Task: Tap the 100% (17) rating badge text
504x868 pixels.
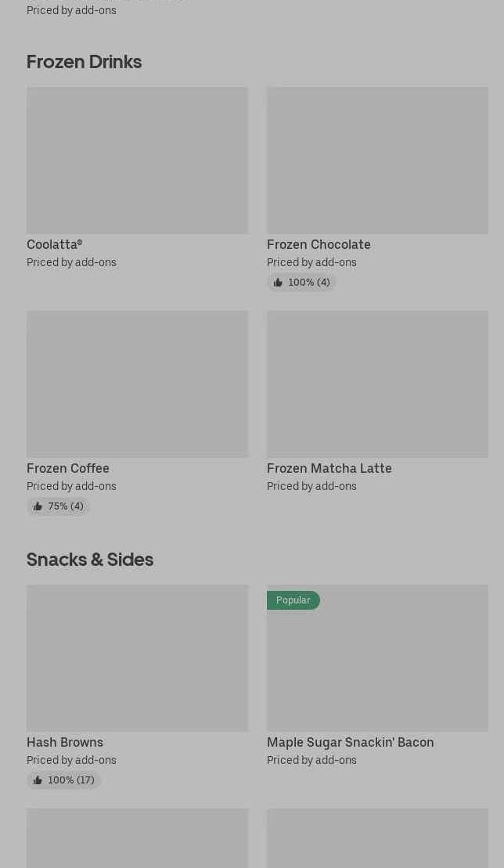Action: [x=71, y=780]
